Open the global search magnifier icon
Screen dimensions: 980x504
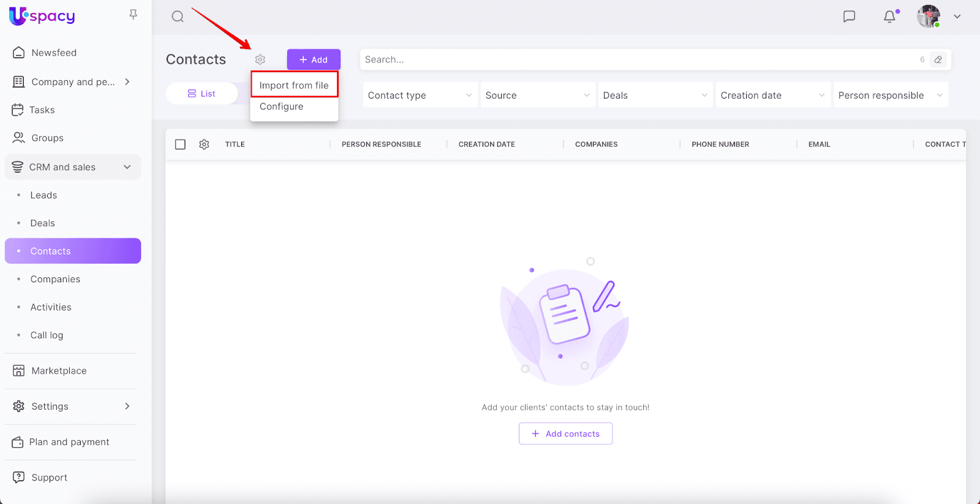[178, 17]
